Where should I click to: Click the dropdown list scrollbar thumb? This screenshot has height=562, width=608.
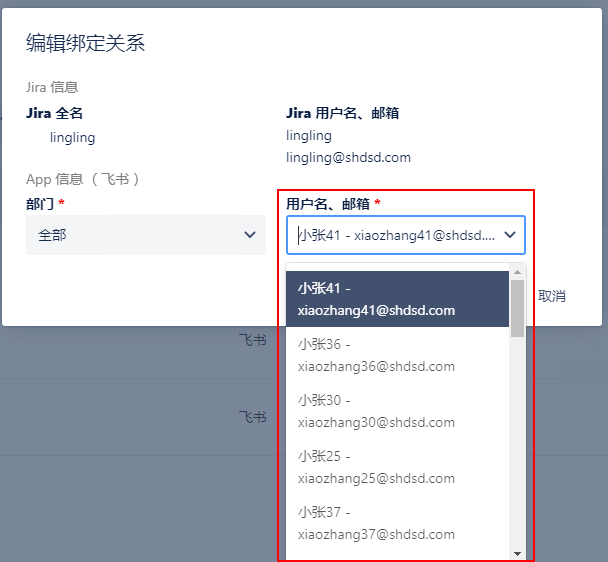tap(517, 308)
